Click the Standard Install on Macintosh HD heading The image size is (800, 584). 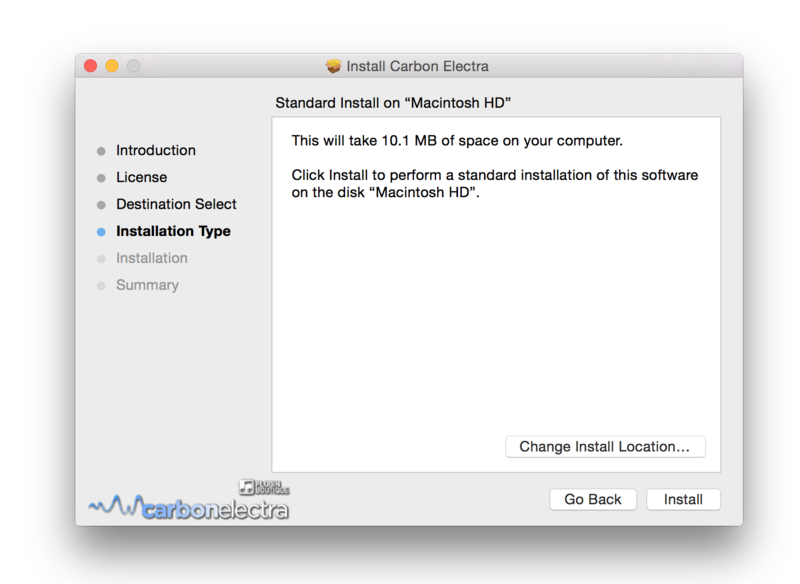393,103
